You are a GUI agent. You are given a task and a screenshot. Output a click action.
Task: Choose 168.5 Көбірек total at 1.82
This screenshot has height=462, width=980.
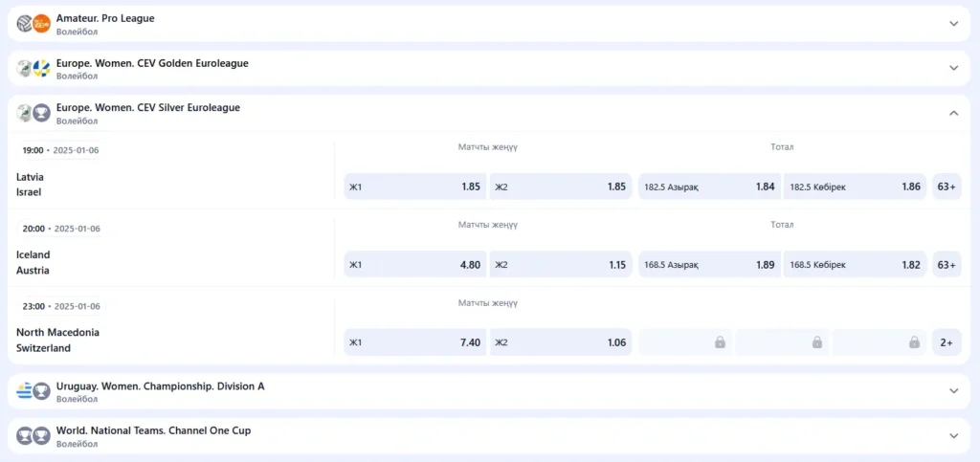point(855,264)
